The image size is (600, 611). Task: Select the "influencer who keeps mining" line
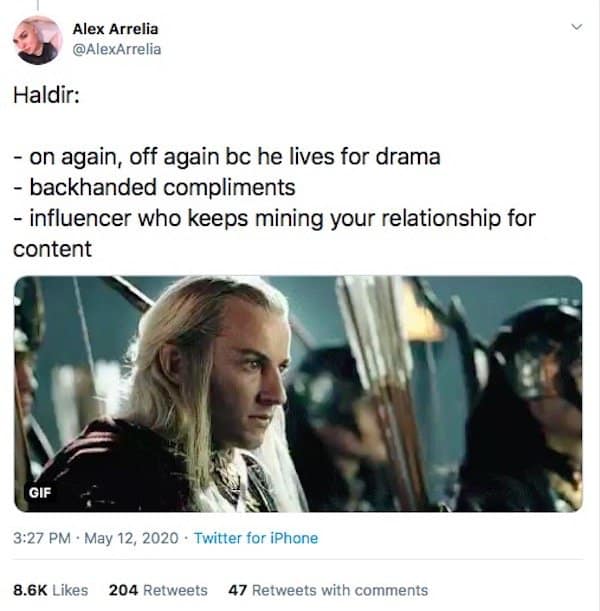[x=274, y=218]
